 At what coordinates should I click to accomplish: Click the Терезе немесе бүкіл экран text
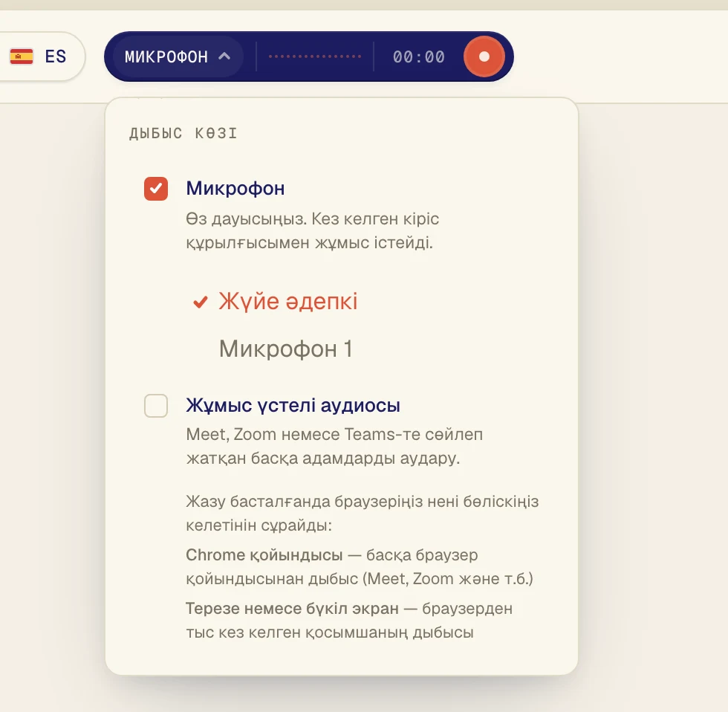coord(349,620)
